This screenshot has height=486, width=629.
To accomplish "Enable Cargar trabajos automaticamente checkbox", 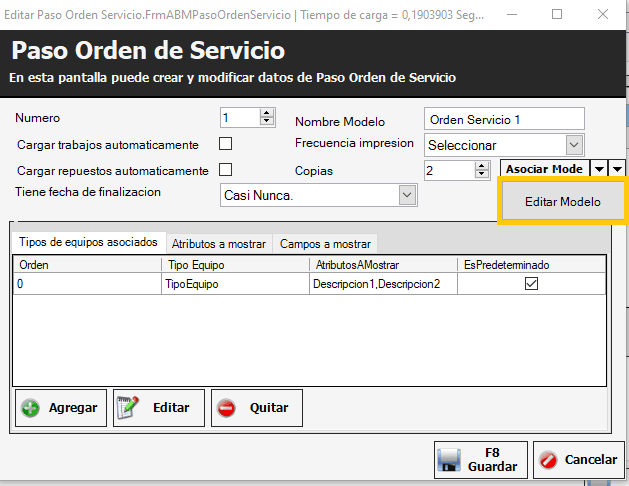I will pos(225,144).
